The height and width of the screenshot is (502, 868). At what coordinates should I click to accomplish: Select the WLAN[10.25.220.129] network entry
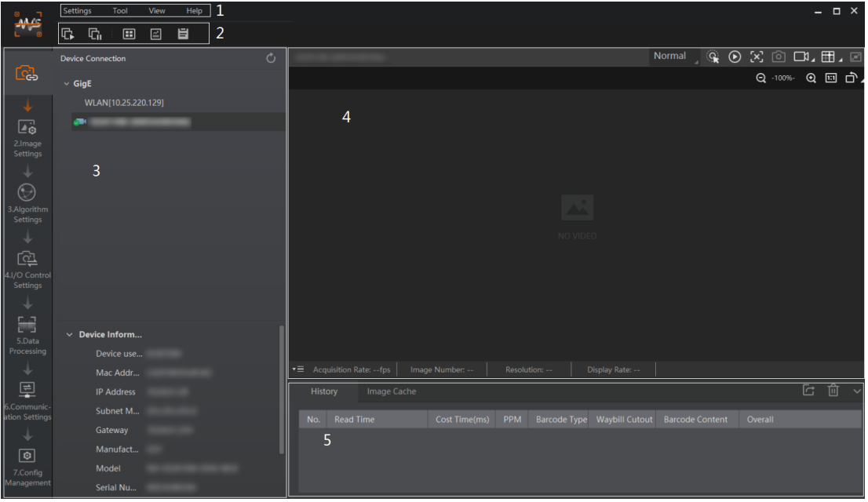124,103
